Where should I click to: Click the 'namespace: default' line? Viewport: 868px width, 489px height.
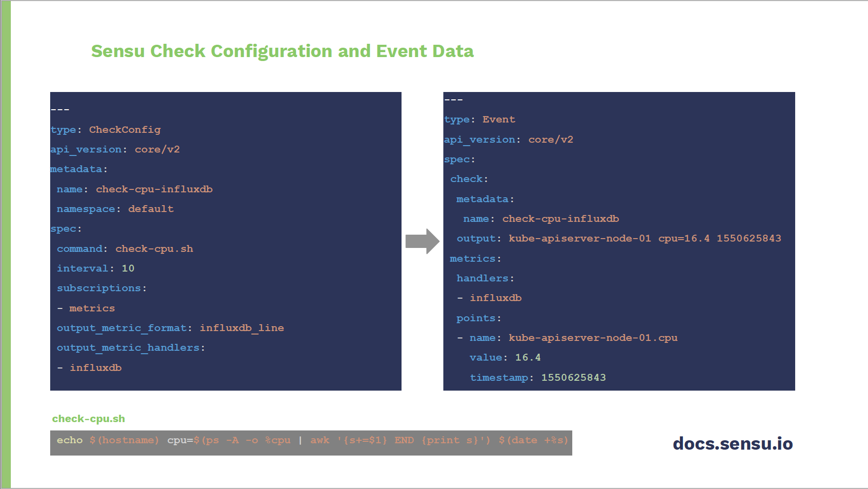(x=115, y=209)
